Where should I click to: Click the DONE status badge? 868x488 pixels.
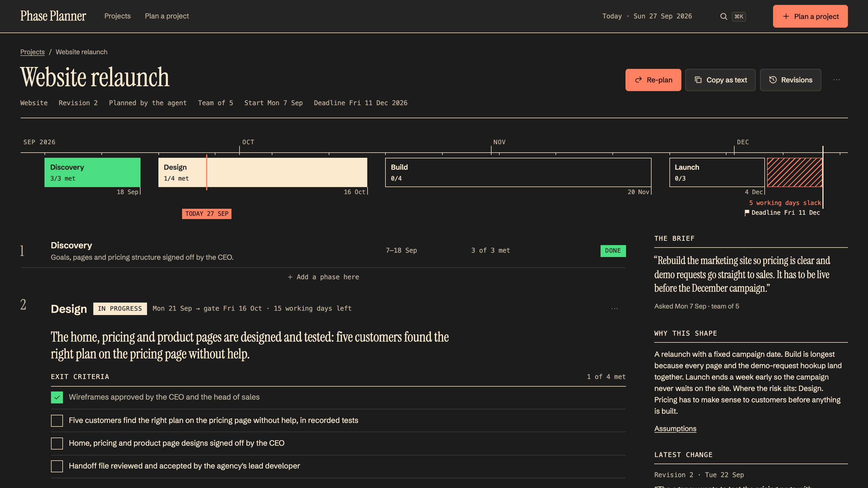coord(613,251)
